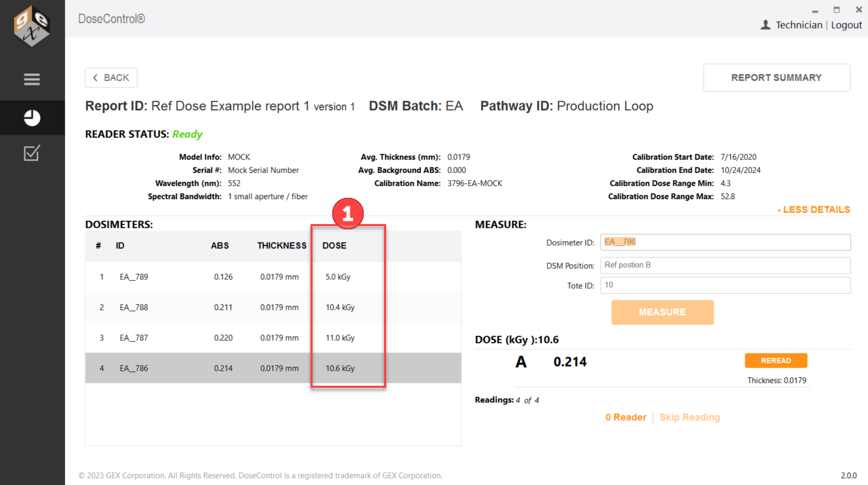Image resolution: width=868 pixels, height=485 pixels.
Task: Click the Technician username text
Action: tap(799, 25)
